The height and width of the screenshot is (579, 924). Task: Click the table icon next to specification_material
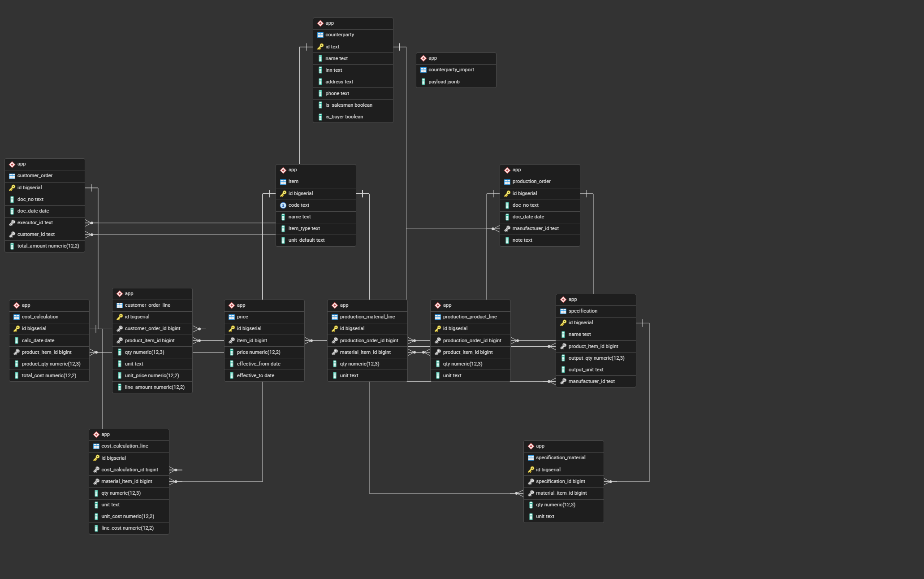[x=531, y=458]
